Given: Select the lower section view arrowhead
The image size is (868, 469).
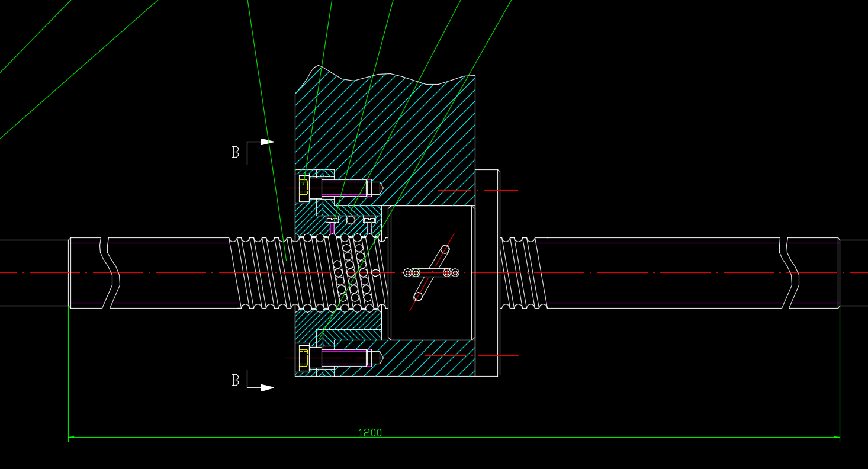Looking at the screenshot, I should [267, 388].
